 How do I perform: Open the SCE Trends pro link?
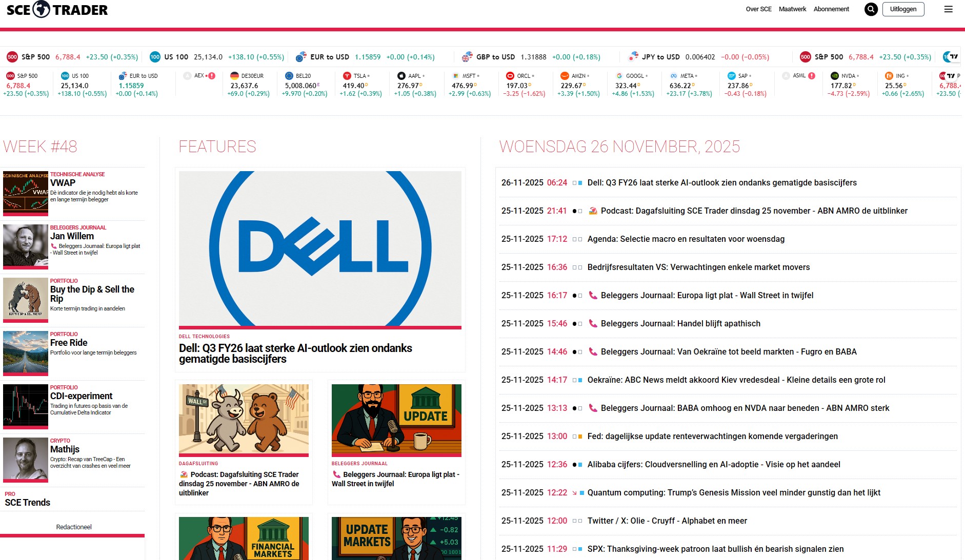(x=28, y=503)
